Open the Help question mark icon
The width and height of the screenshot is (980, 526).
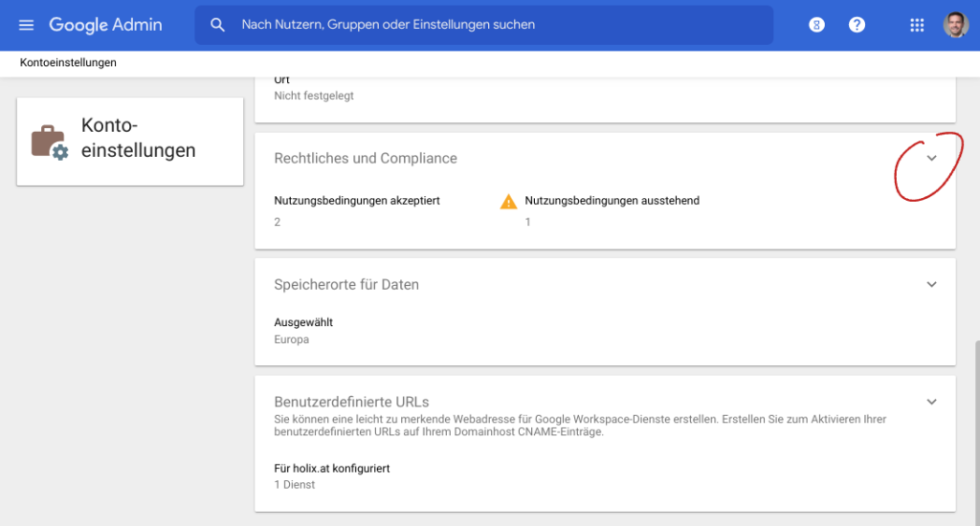[x=857, y=25]
